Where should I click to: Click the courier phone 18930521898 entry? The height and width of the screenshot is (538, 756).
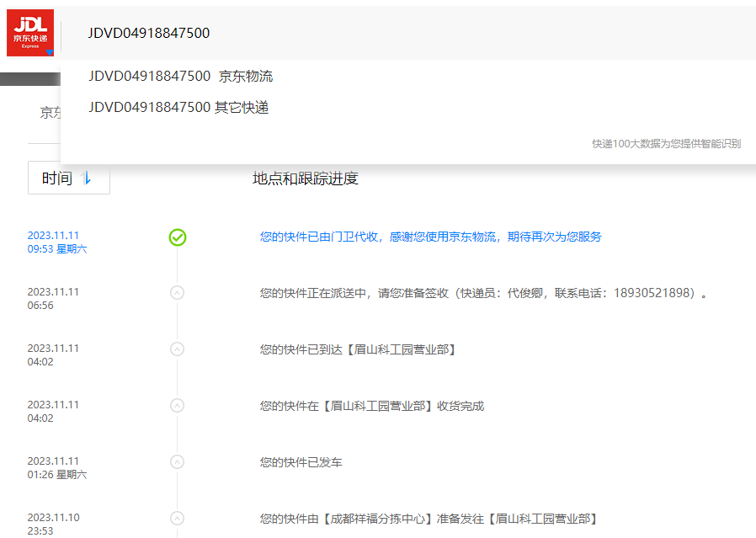tap(483, 293)
